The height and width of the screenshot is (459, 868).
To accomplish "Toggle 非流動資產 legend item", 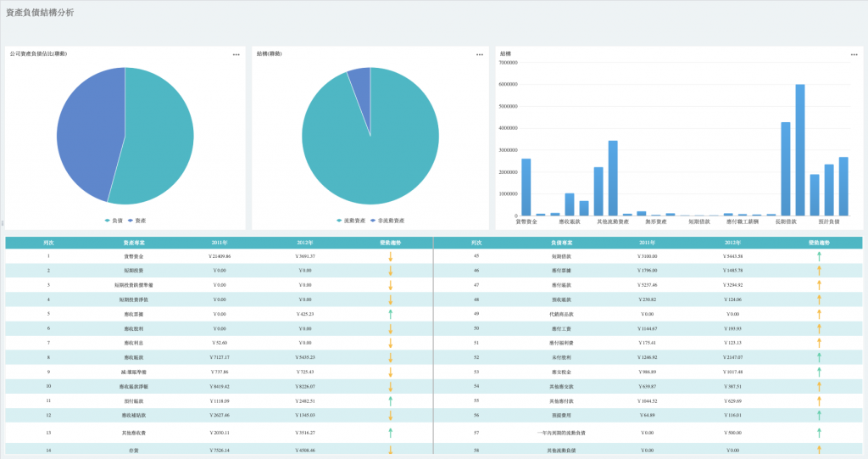I will (x=387, y=221).
